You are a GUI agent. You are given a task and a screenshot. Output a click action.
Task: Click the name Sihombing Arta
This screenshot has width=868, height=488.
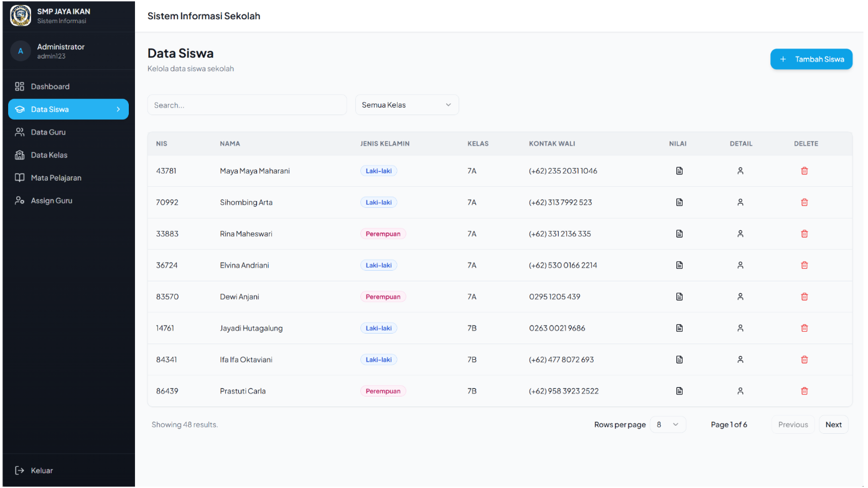click(246, 202)
